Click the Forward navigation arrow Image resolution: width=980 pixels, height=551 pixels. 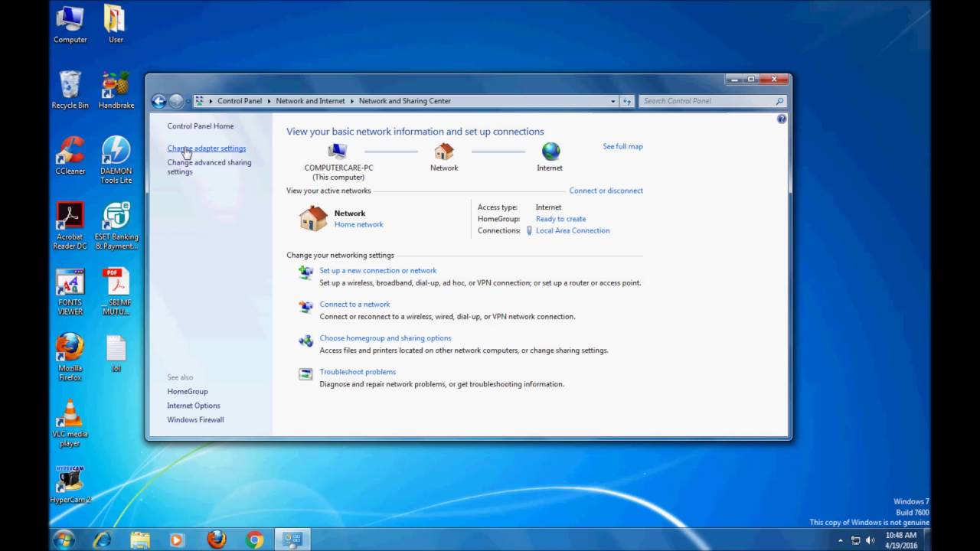(x=176, y=101)
